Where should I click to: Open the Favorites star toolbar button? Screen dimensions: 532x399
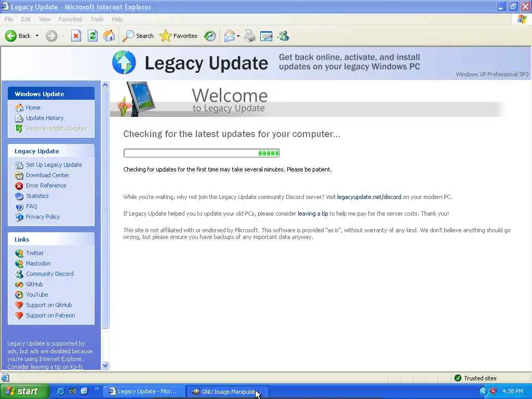(178, 36)
